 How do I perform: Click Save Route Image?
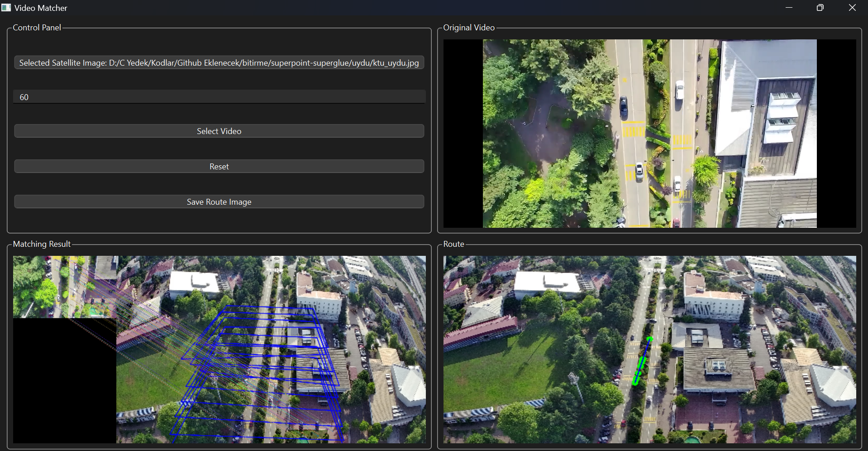pos(219,202)
